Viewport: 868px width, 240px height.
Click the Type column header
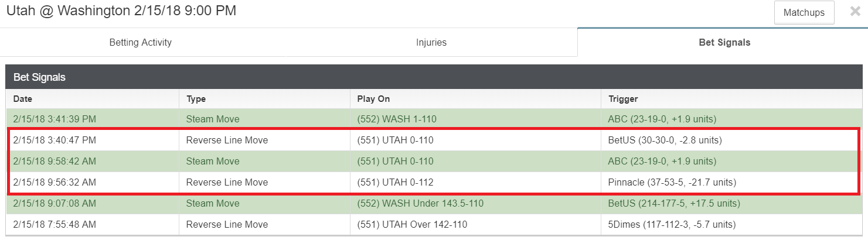tap(265, 99)
